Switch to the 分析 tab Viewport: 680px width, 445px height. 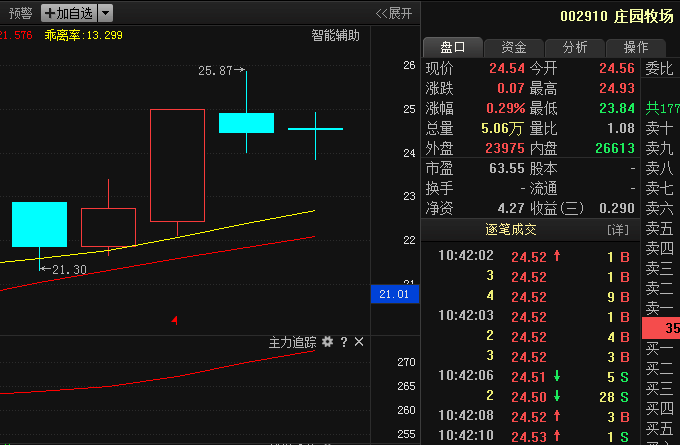tap(575, 47)
